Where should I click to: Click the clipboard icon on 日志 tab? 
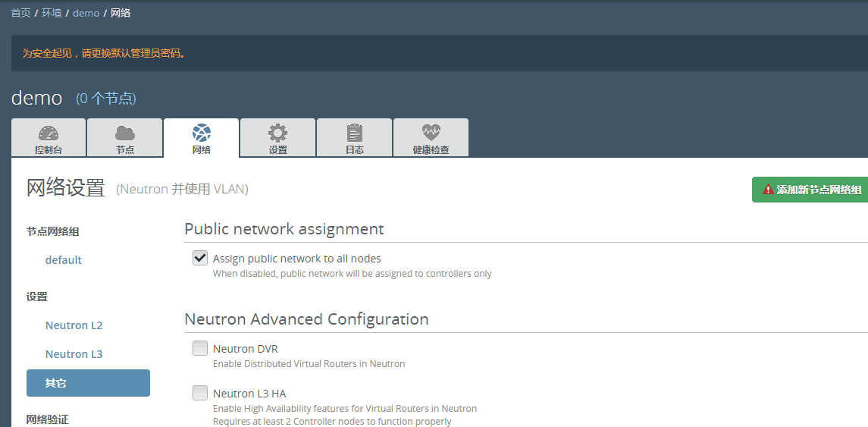(354, 133)
